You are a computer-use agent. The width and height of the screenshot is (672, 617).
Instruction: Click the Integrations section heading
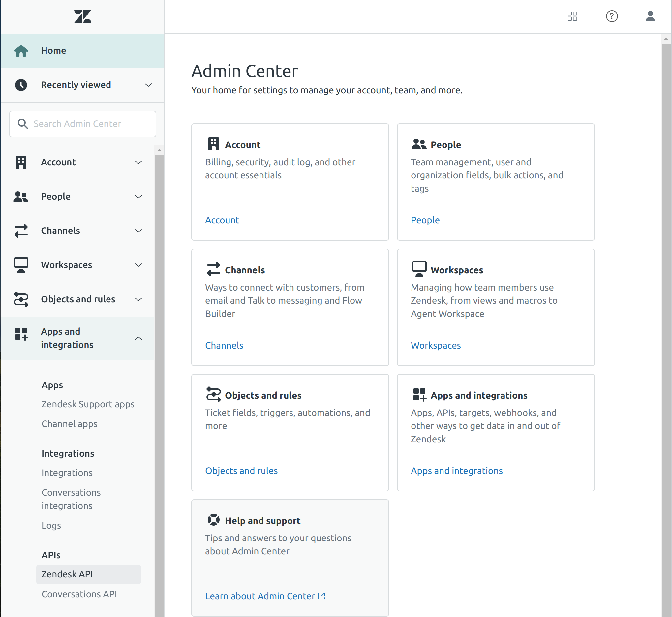(x=68, y=453)
